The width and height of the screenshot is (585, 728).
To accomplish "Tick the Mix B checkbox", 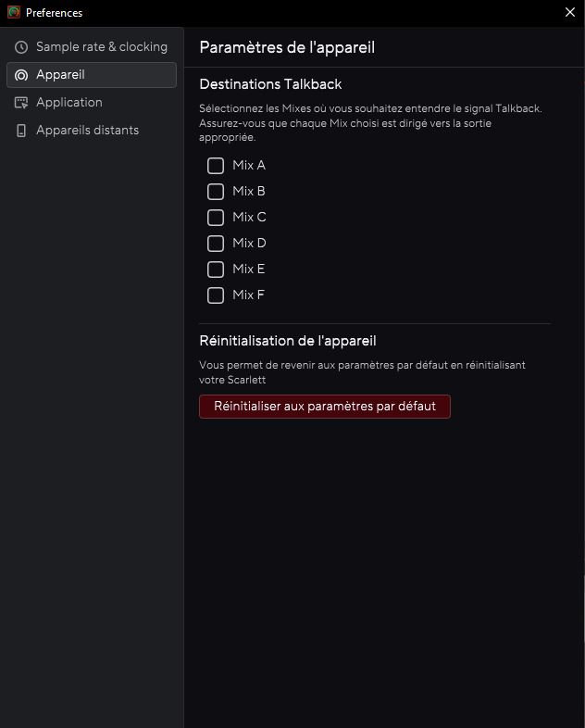I will click(x=216, y=192).
